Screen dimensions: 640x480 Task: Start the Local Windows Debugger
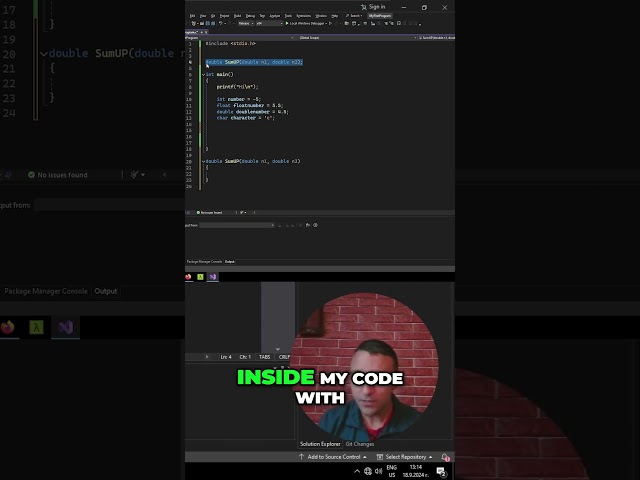tap(305, 24)
